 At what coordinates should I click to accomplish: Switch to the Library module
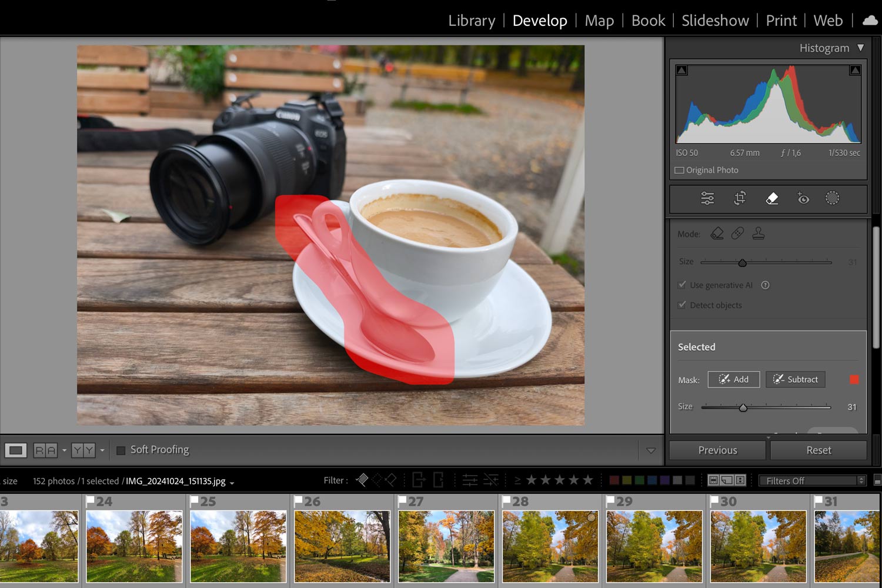[x=472, y=21]
